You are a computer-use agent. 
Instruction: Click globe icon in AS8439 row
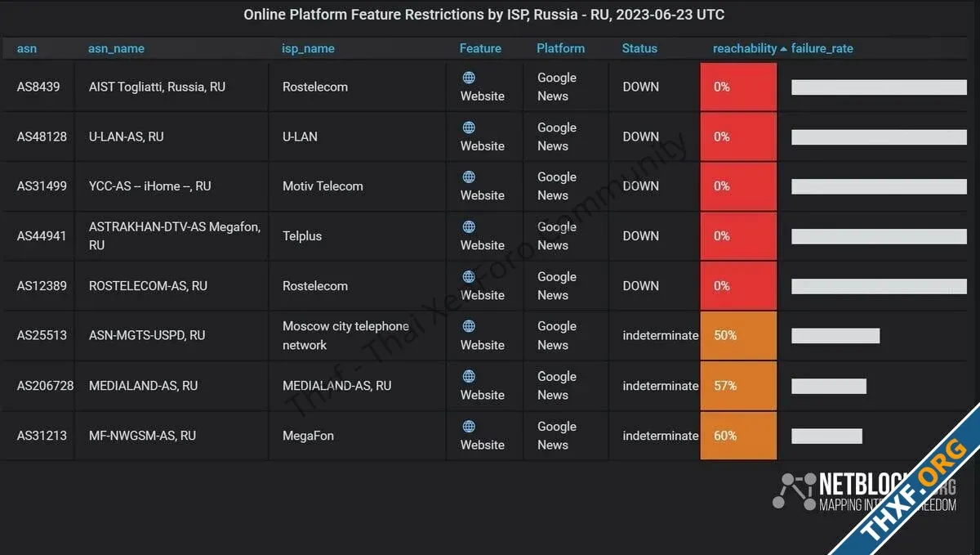point(469,78)
